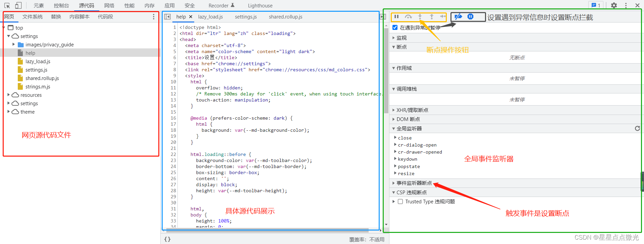Expand the resize listener entry
Viewport: 644px width, 244px height.
click(x=395, y=173)
